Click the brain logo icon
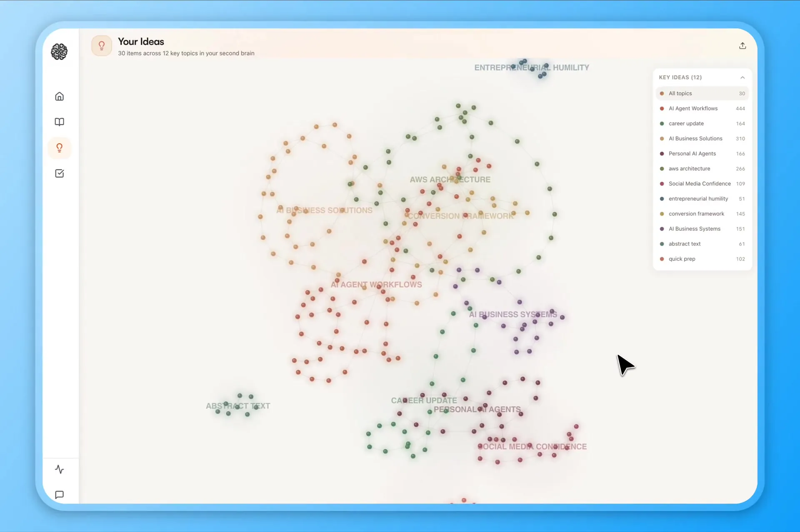Screen dimensions: 800x532 59,52
